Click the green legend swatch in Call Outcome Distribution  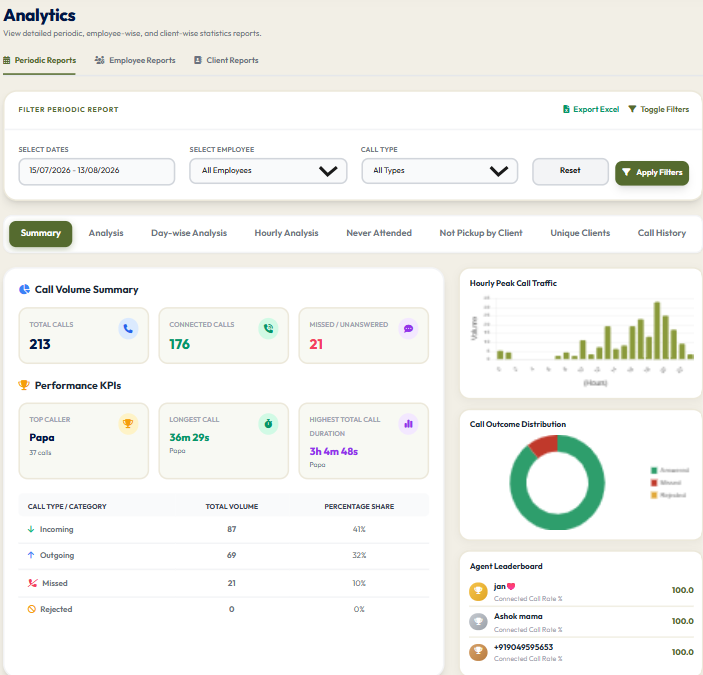(654, 470)
